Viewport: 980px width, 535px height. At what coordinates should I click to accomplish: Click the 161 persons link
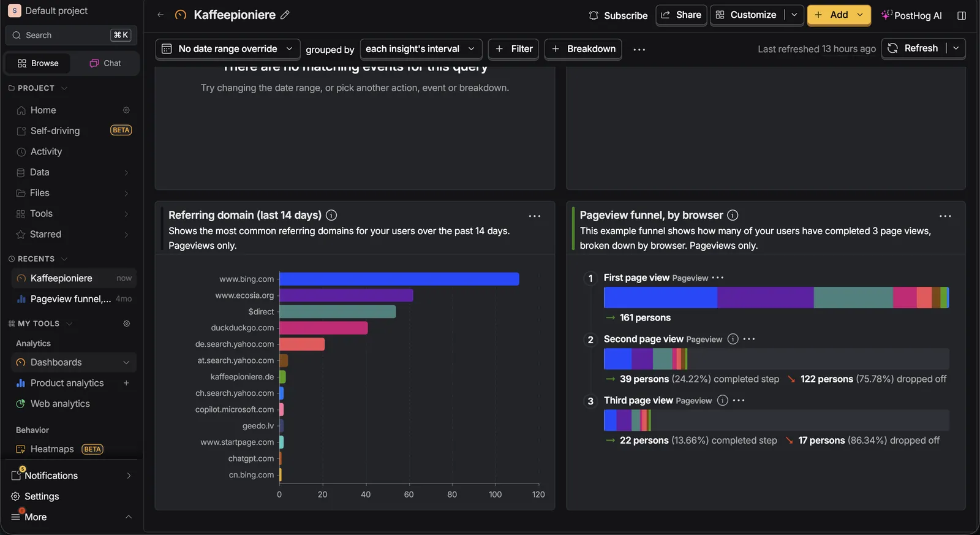coord(645,317)
